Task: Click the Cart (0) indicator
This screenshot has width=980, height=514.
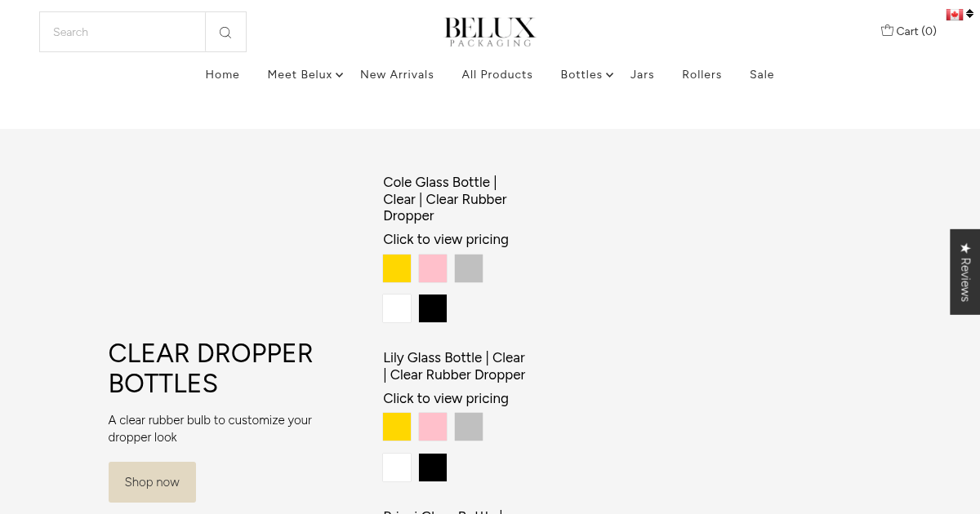Action: click(x=915, y=31)
